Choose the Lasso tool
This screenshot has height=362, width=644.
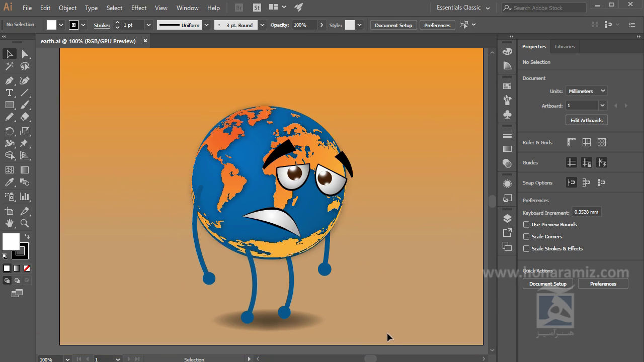point(25,66)
